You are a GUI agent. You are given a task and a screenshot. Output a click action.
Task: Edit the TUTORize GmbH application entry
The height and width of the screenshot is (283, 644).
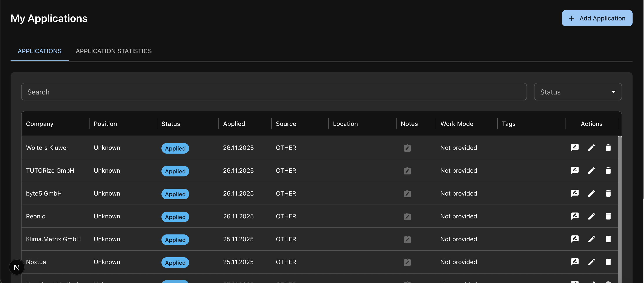(x=591, y=171)
